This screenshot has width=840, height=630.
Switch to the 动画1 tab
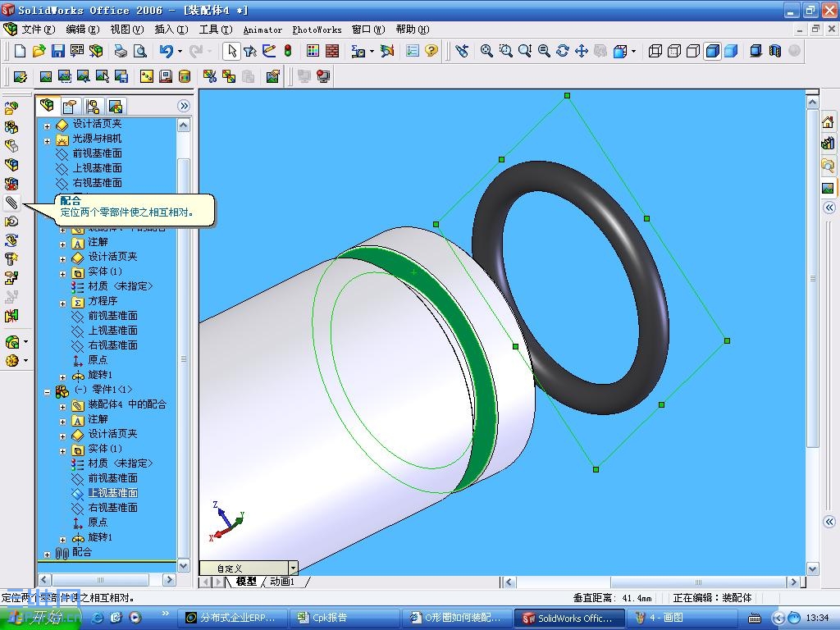[x=282, y=582]
